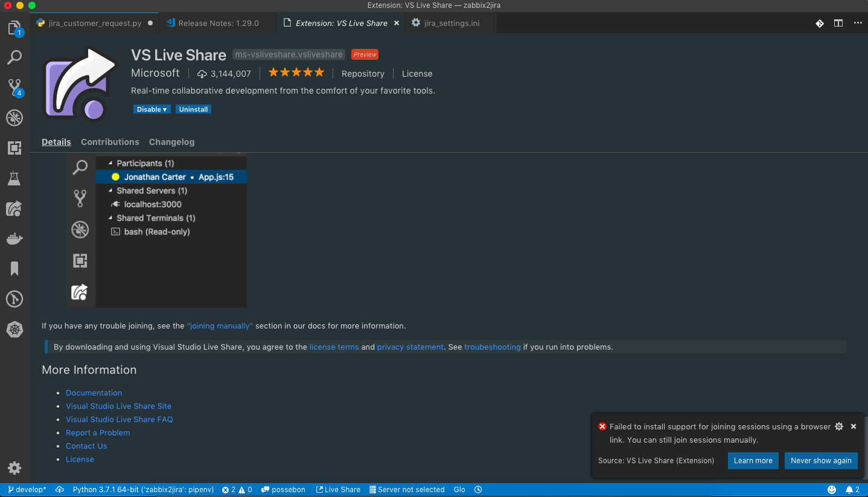Click the develop* git branch in status bar
This screenshot has height=497, width=868.
pos(27,490)
